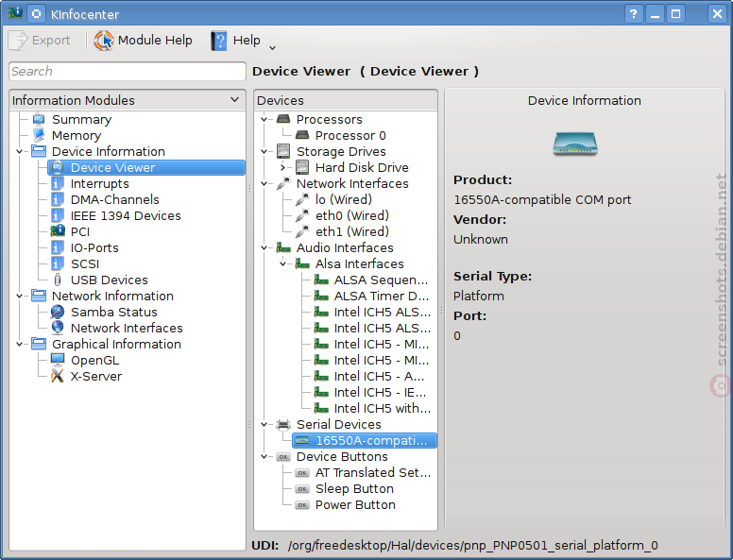
Task: Collapse the Alsa Interfaces subgroup
Action: click(x=282, y=263)
